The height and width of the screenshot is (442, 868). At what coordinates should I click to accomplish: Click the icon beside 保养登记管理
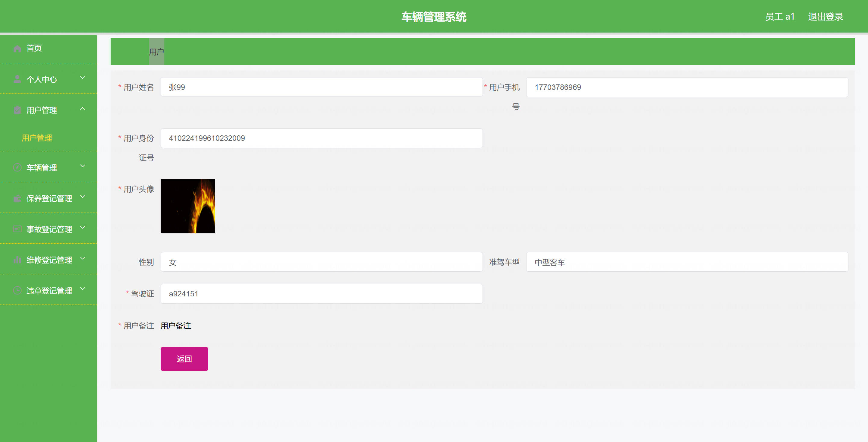click(17, 199)
